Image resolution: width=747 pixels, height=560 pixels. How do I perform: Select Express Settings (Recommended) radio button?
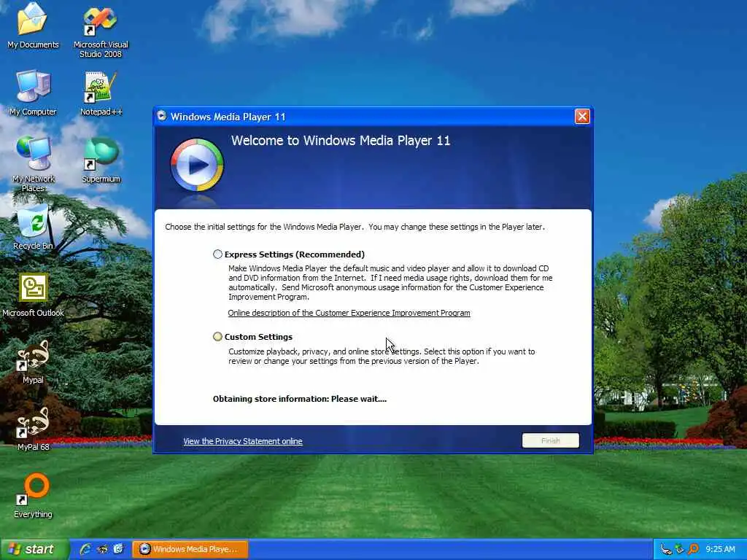tap(217, 254)
